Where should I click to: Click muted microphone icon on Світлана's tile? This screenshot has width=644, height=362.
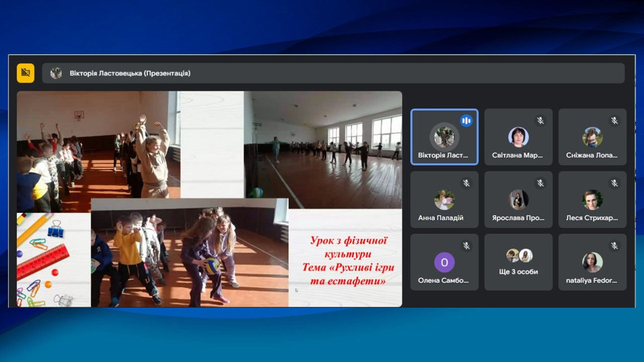coord(540,121)
